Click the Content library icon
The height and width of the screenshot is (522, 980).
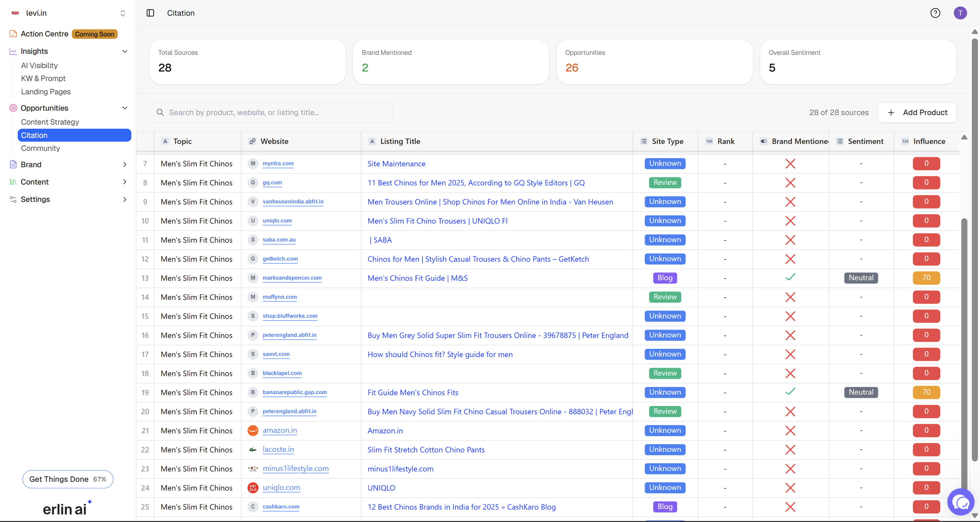[x=13, y=182]
